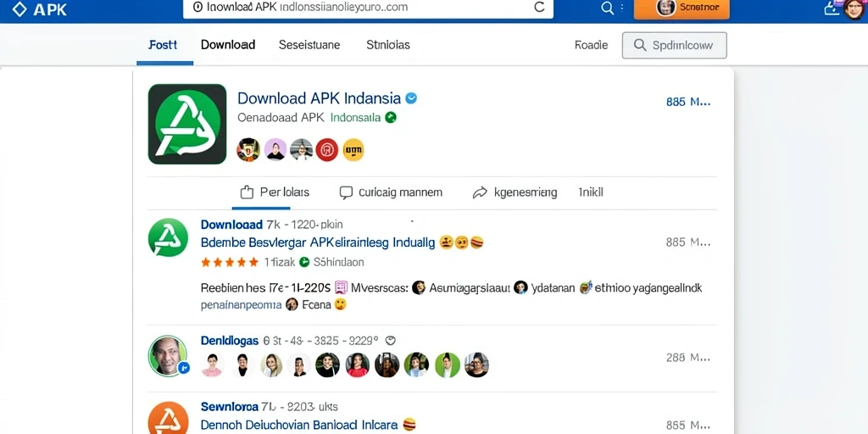This screenshot has width=868, height=434.
Task: Open the Download APK Indansia title
Action: coord(319,98)
